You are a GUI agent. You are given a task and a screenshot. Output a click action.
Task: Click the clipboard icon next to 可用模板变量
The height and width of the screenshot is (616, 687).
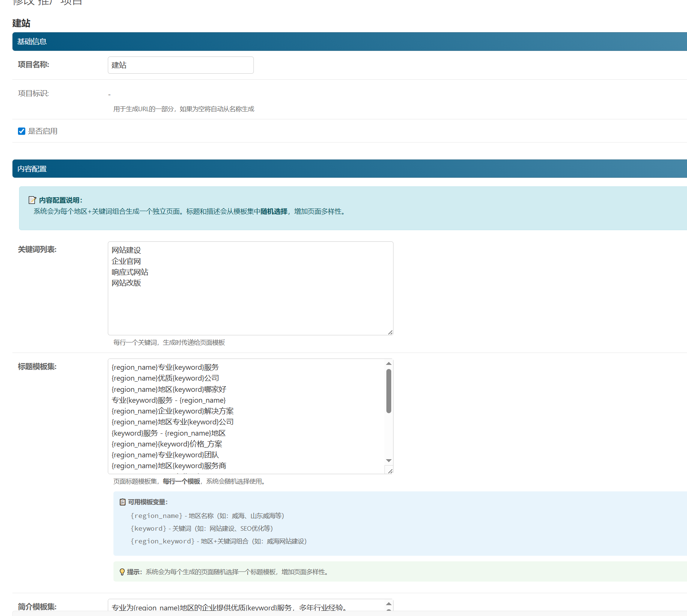pos(122,502)
